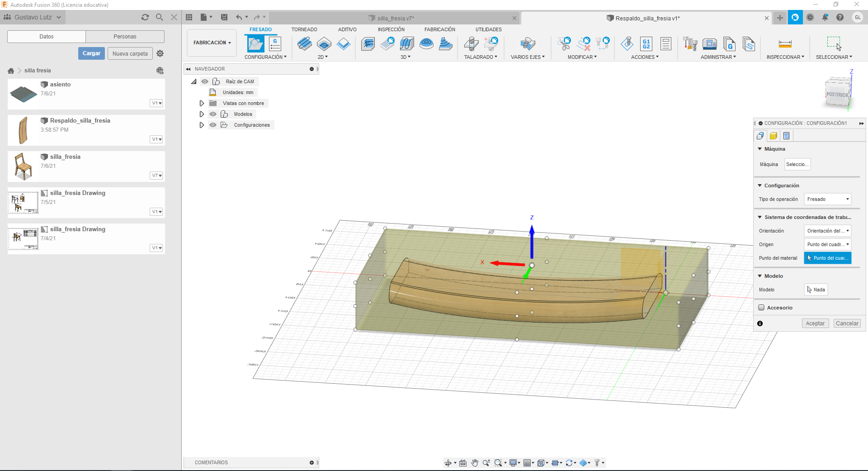Select the 3D parallel toolpath icon

pos(407,44)
